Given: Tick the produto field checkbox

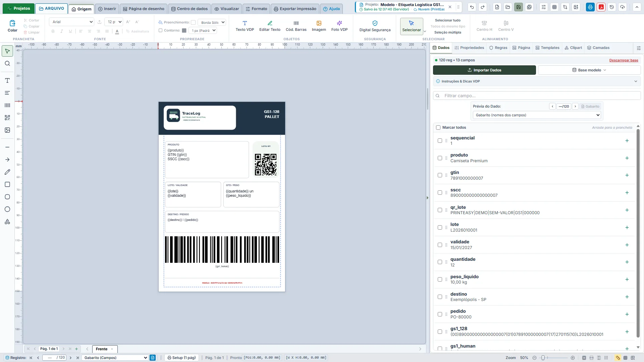Looking at the screenshot, I should [440, 158].
